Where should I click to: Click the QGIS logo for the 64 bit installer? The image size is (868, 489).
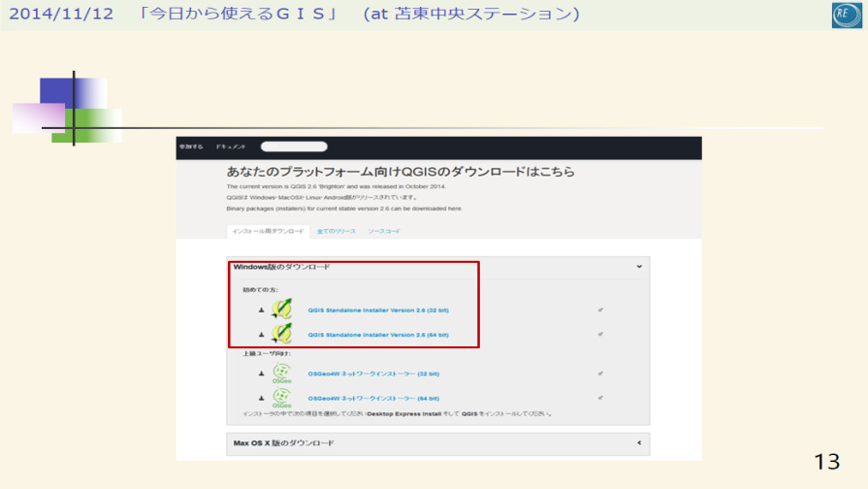pyautogui.click(x=282, y=335)
